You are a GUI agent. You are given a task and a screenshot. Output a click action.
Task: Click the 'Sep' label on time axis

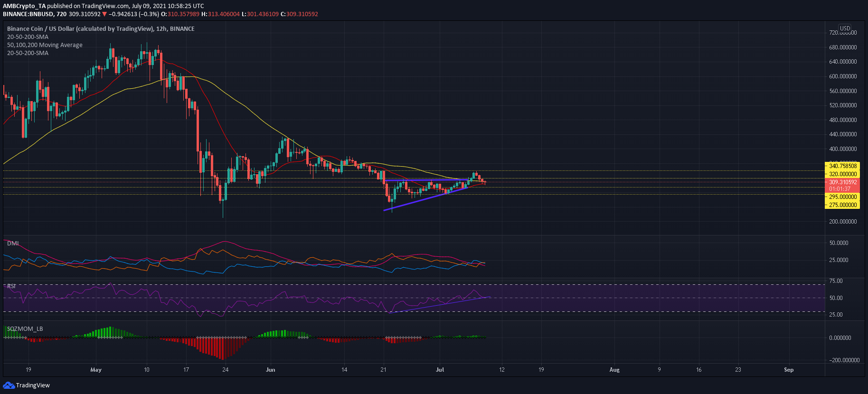(x=789, y=370)
